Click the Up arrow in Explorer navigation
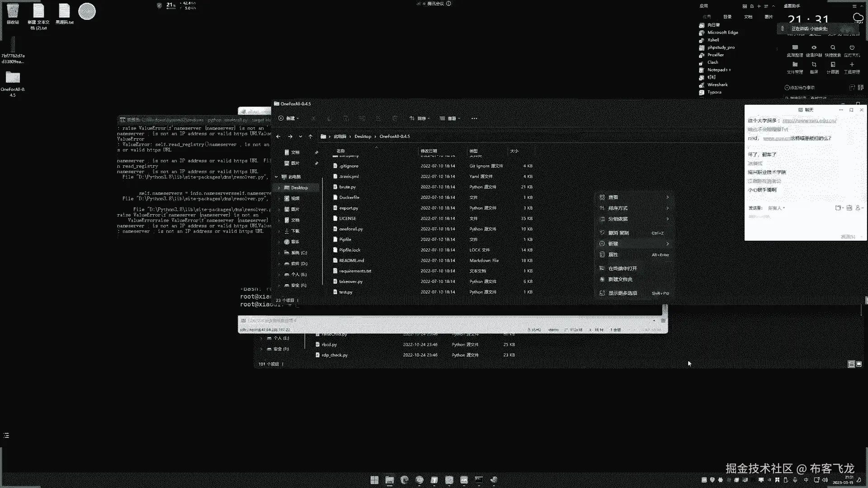The image size is (868, 488). pos(310,136)
